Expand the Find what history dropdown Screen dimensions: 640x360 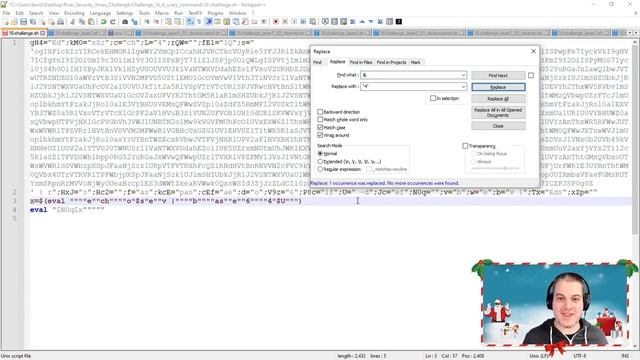point(463,75)
